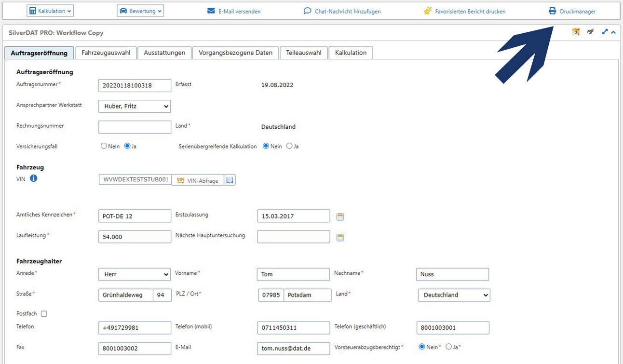Click the VIN info icon
This screenshot has height=364, width=623.
tap(34, 178)
